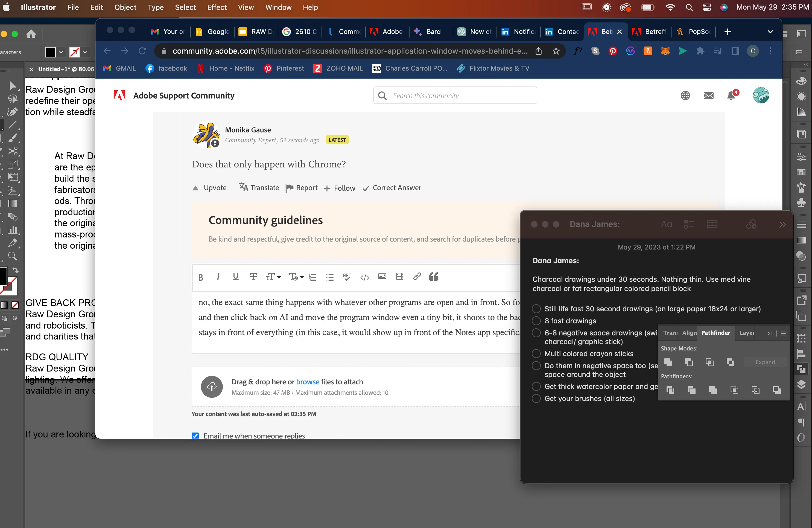Check off '8 fast drawings' note item

point(536,321)
